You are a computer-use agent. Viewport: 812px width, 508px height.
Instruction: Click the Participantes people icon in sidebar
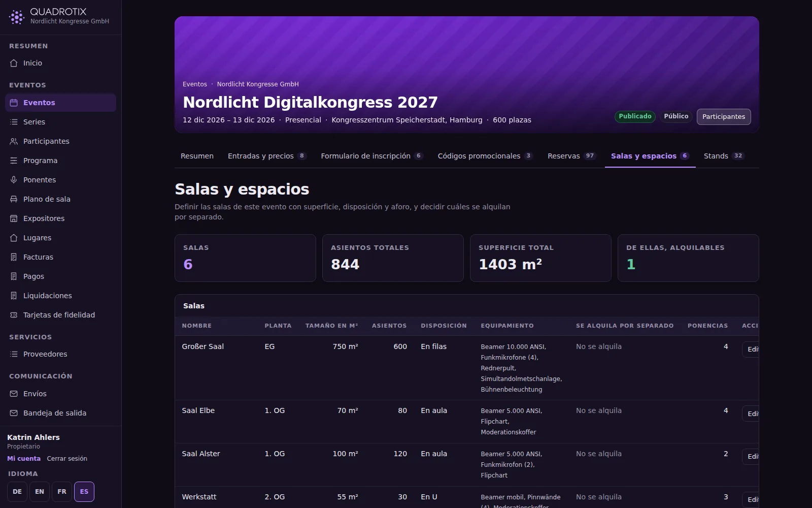14,141
